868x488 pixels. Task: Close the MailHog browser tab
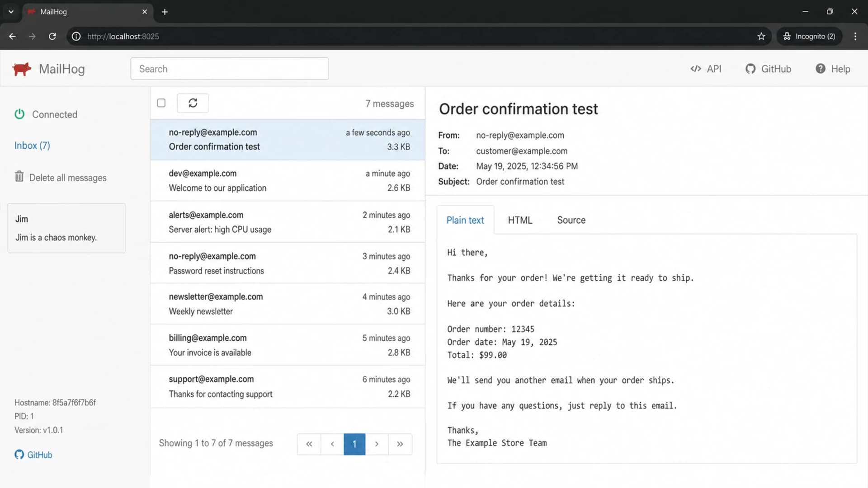pos(145,12)
